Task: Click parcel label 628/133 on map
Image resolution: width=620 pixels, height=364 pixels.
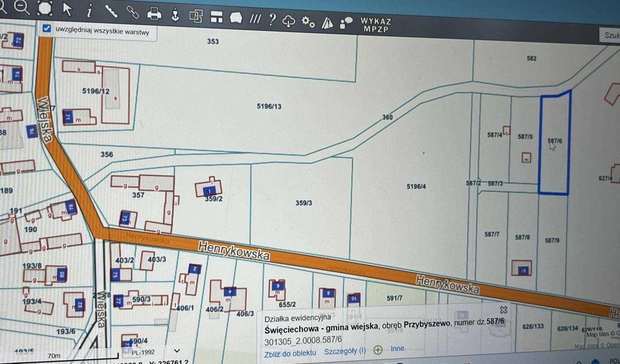Action: click(x=533, y=326)
